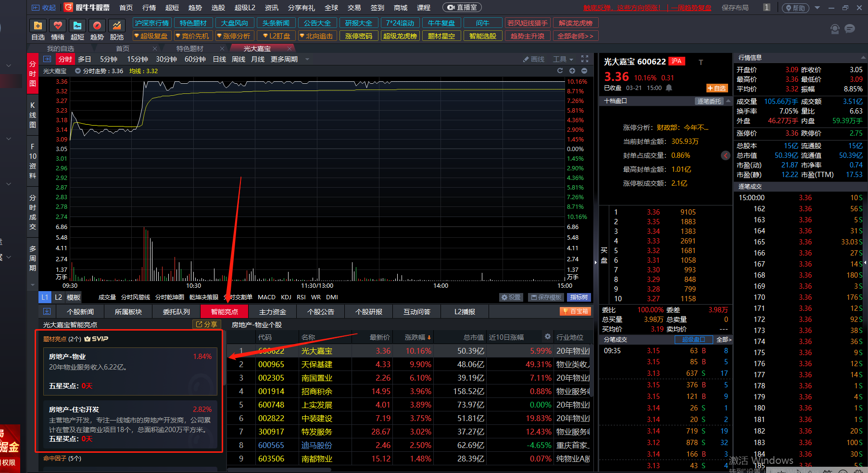Open the 行情 menu

coord(149,8)
